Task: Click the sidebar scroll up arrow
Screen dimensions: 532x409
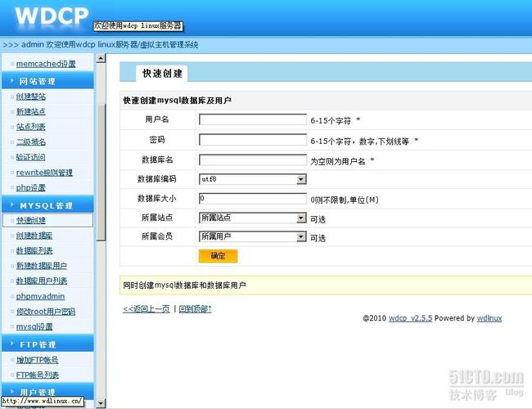Action: coord(101,58)
